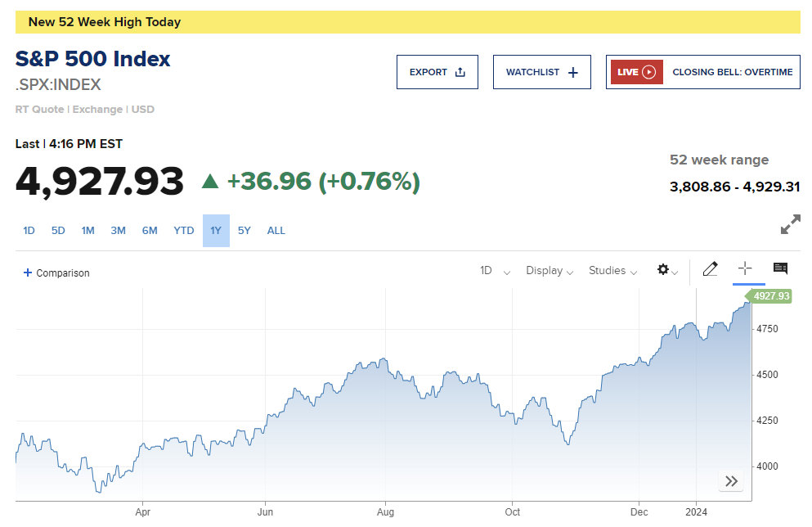
Task: Expand chart to fullscreen with arrows icon
Action: tap(790, 225)
